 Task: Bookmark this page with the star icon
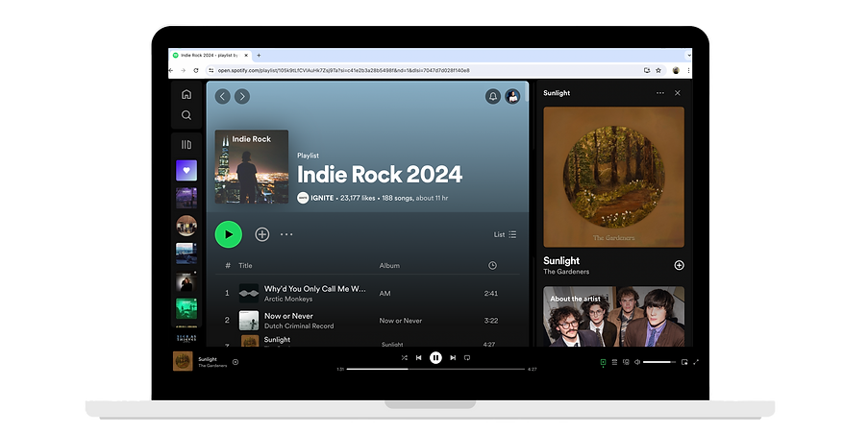[x=658, y=70]
